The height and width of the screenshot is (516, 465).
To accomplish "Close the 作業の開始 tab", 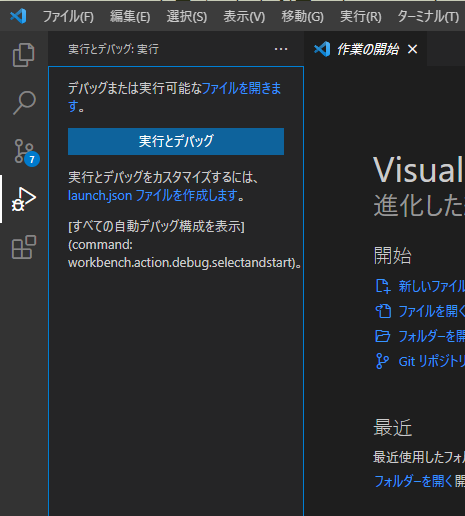I will click(x=413, y=49).
